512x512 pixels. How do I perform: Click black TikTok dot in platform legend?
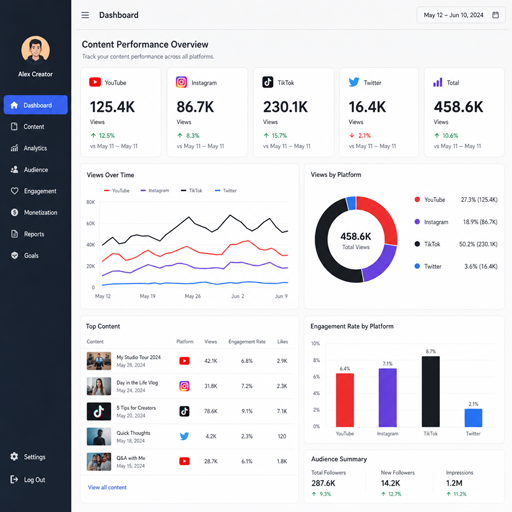pyautogui.click(x=417, y=244)
